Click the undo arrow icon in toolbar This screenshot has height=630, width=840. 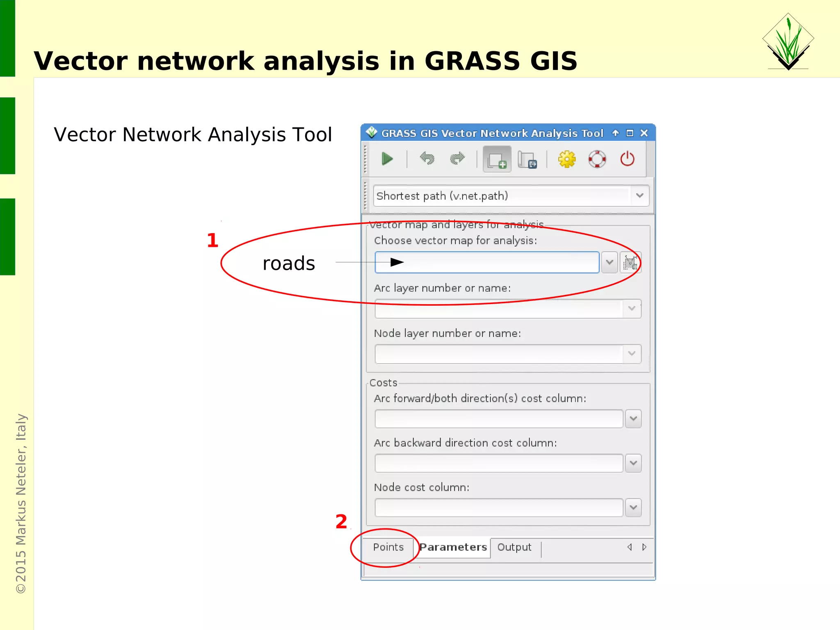427,159
